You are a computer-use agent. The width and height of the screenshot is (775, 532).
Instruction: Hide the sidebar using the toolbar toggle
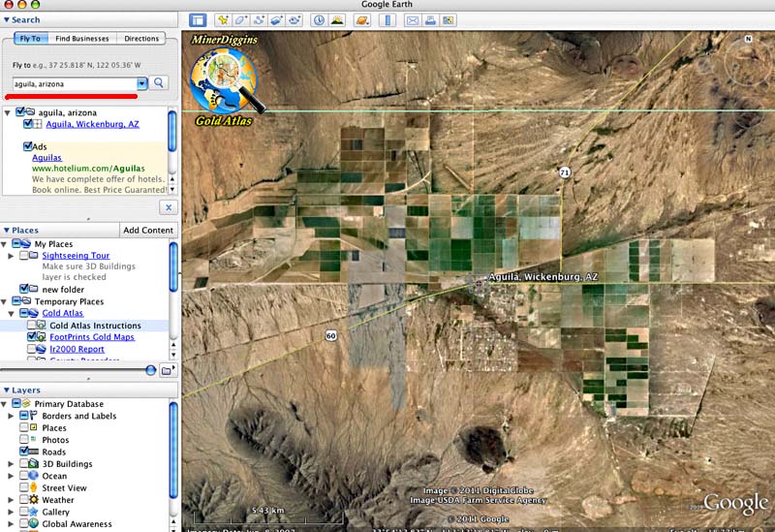(199, 20)
